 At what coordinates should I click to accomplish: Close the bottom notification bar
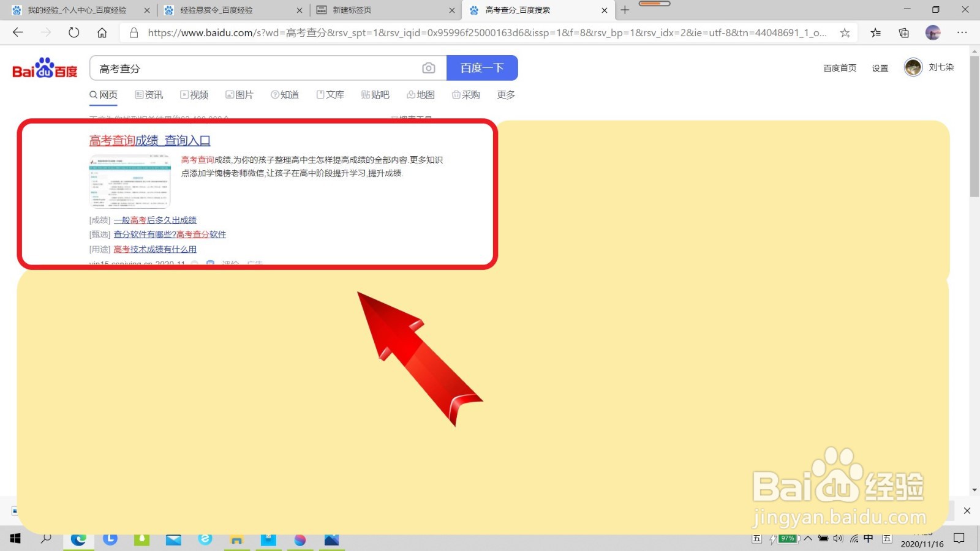pyautogui.click(x=967, y=511)
